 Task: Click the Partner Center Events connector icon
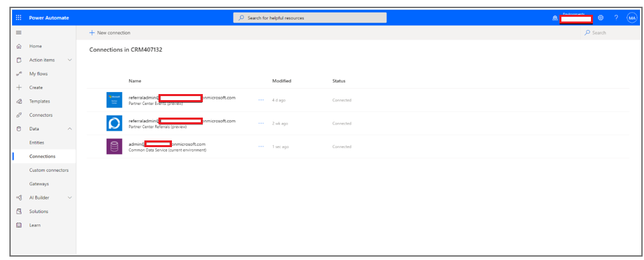114,100
